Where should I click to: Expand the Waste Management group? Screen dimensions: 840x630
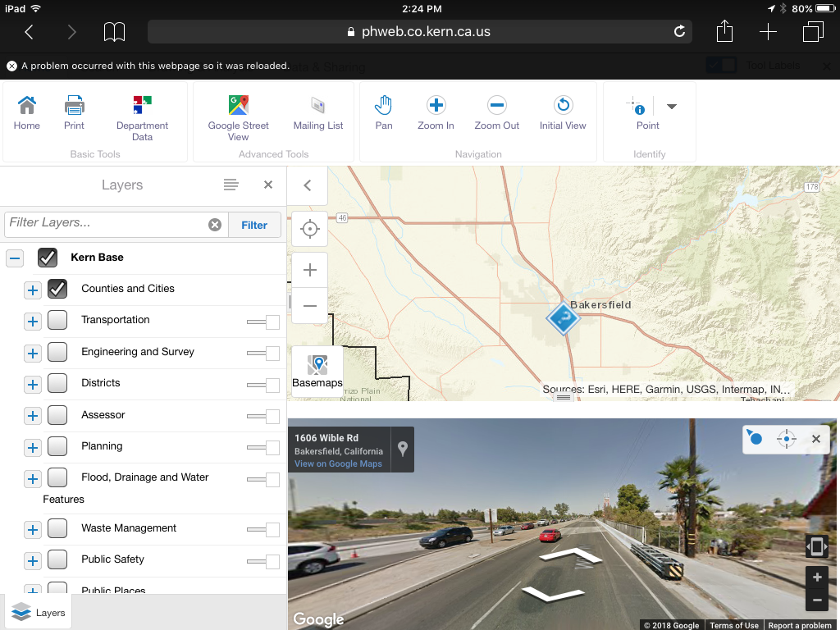click(x=33, y=530)
